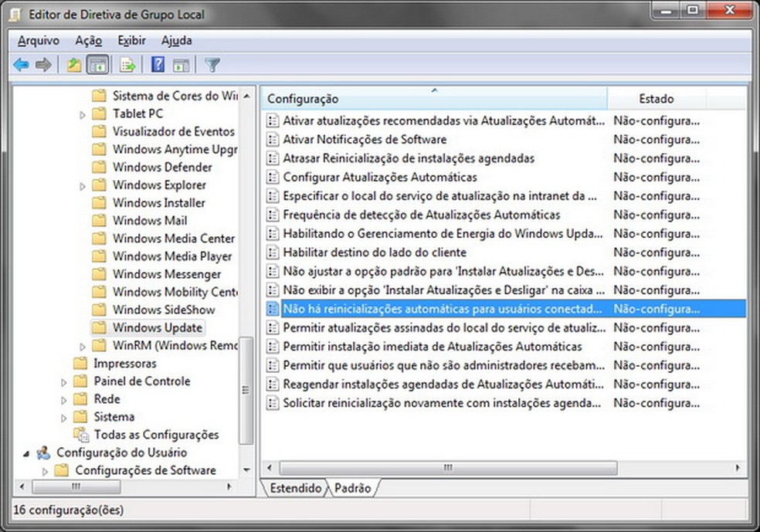The height and width of the screenshot is (532, 760).
Task: Switch to the Padrão tab
Action: [352, 488]
